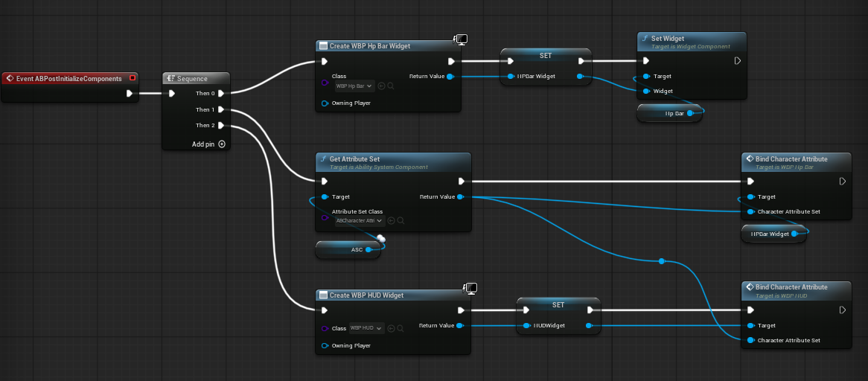Image resolution: width=868 pixels, height=381 pixels.
Task: Select the Hp Bar variable getter node
Action: point(669,113)
